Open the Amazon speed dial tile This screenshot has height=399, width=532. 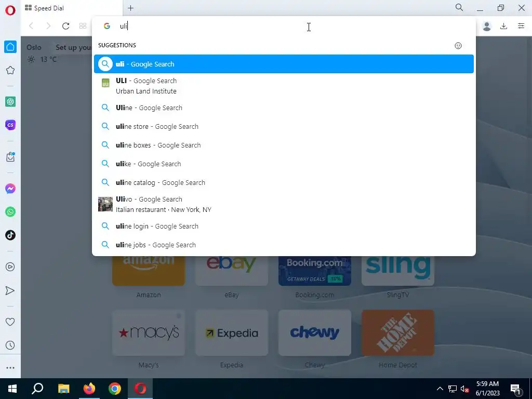[x=149, y=271]
